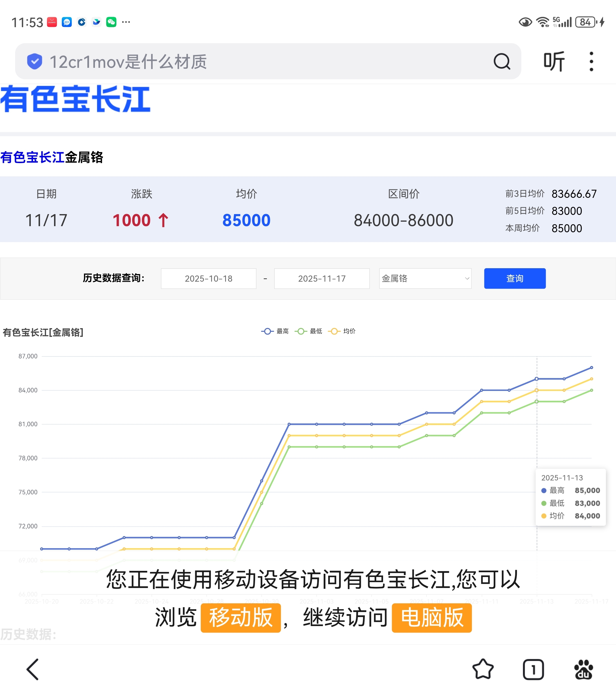Open the 有色宝长江 blue heading link
The width and height of the screenshot is (616, 695).
pos(32,157)
